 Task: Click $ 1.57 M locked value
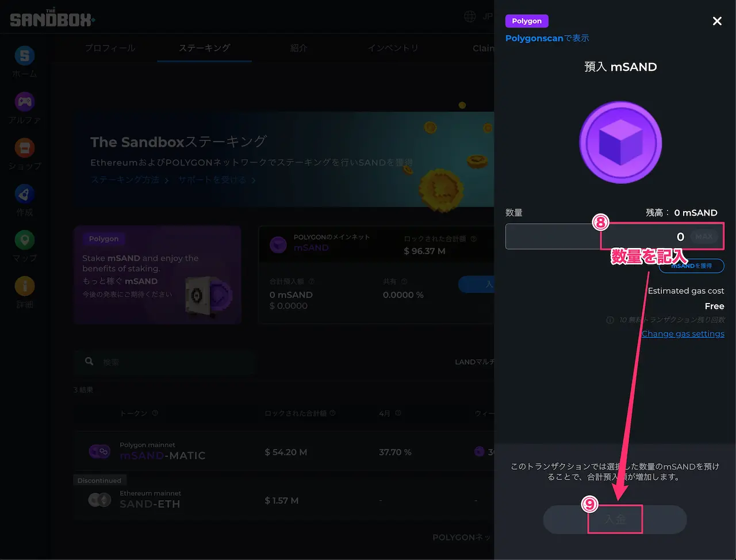(281, 500)
